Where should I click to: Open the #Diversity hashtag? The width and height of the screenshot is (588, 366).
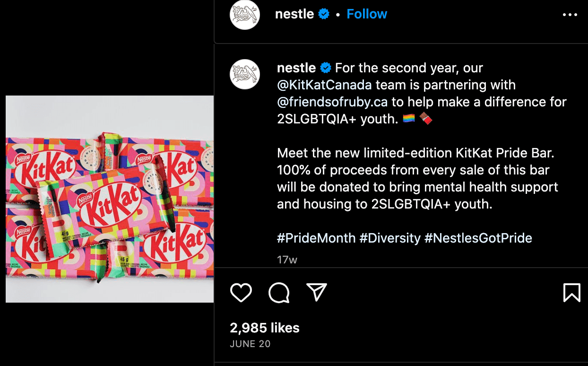pos(390,238)
